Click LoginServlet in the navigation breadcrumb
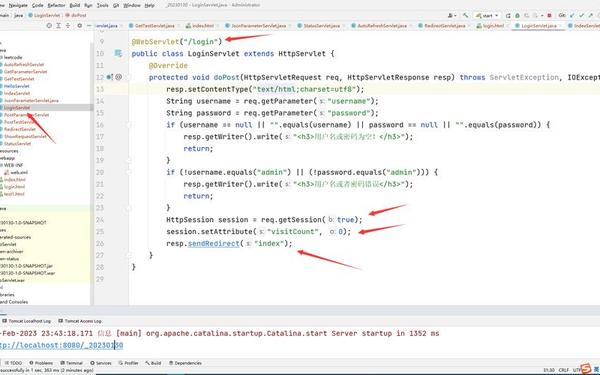This screenshot has height=375, width=600. 44,15
